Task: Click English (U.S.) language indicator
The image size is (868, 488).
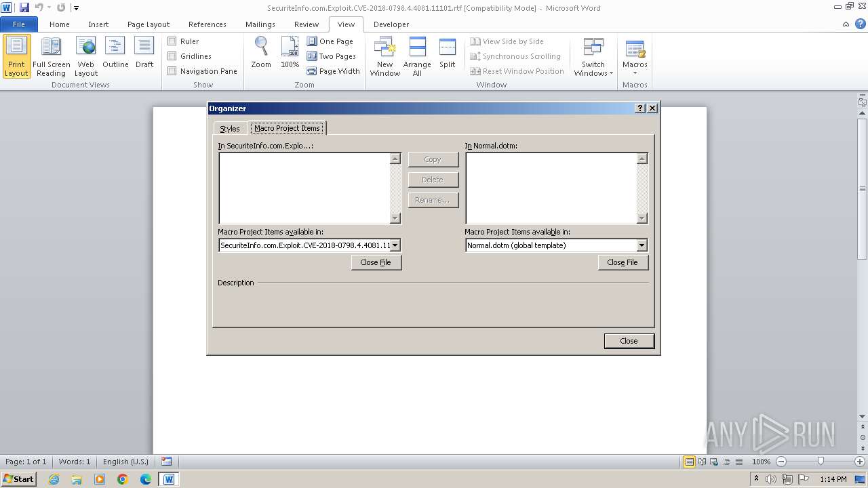Action: (125, 462)
